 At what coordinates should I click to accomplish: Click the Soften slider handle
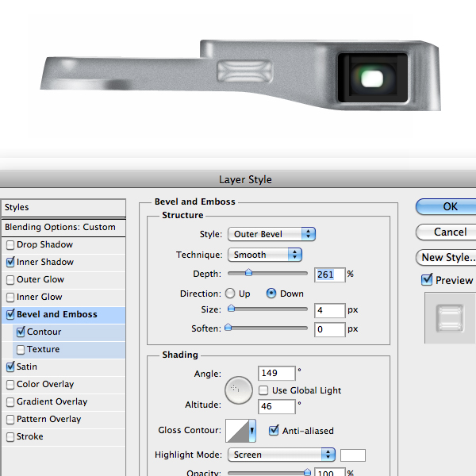(228, 327)
